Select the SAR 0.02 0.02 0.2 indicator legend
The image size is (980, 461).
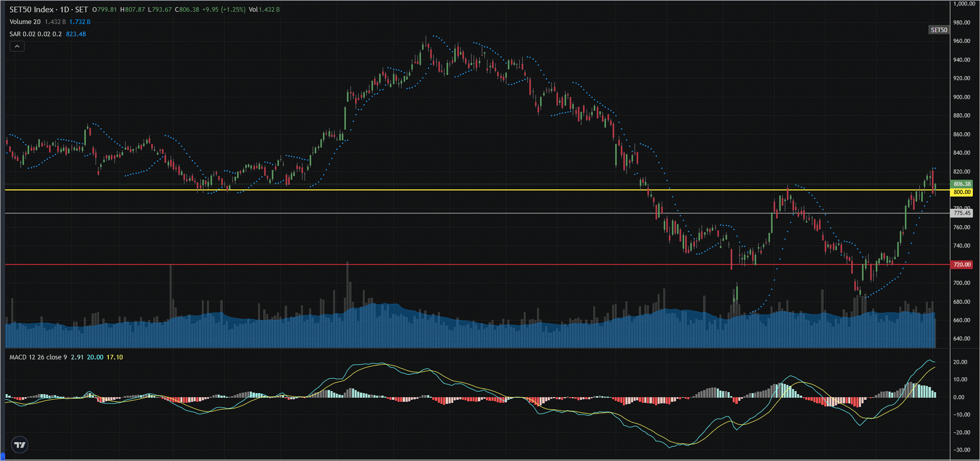tap(36, 34)
